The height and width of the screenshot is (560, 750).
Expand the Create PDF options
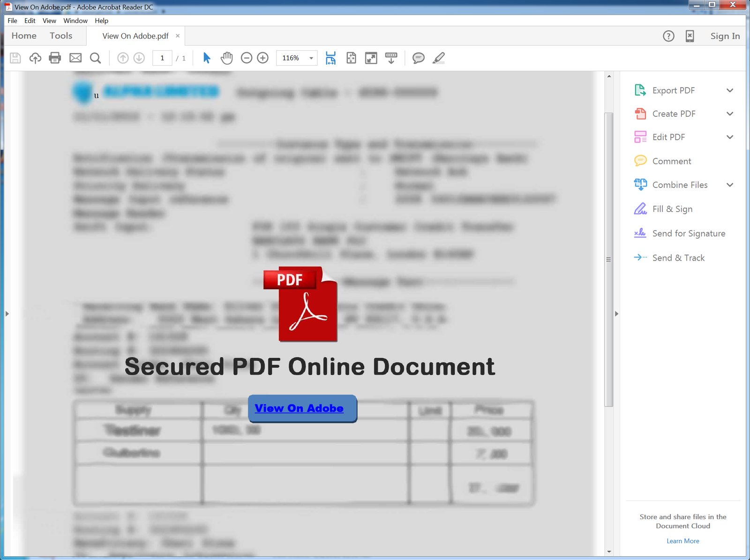pyautogui.click(x=730, y=113)
